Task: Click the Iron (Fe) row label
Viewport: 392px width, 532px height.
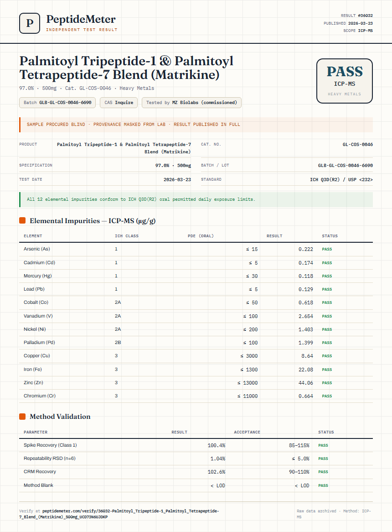Action: [33, 369]
